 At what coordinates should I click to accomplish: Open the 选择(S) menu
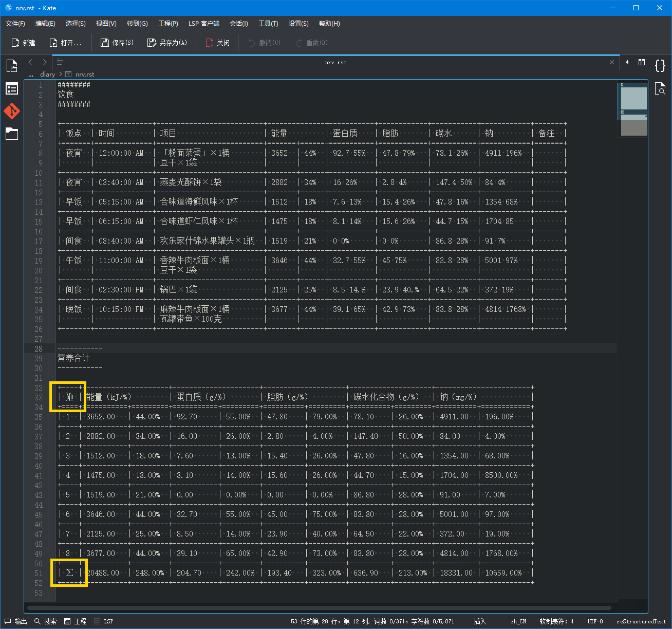pyautogui.click(x=76, y=24)
